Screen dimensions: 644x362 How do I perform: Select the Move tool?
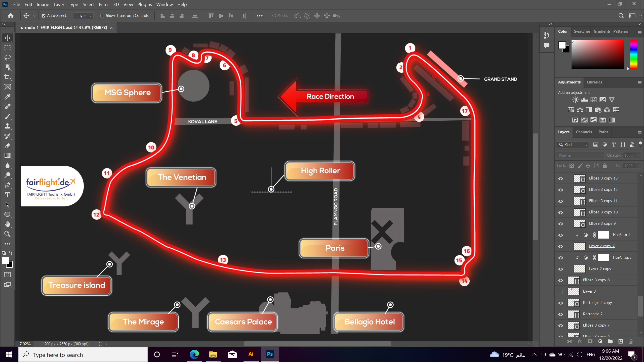(x=8, y=38)
